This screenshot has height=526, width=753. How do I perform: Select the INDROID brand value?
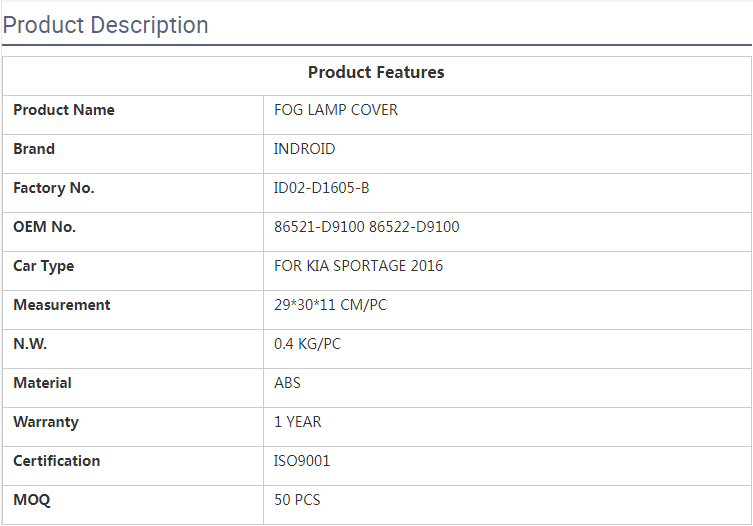click(x=305, y=149)
